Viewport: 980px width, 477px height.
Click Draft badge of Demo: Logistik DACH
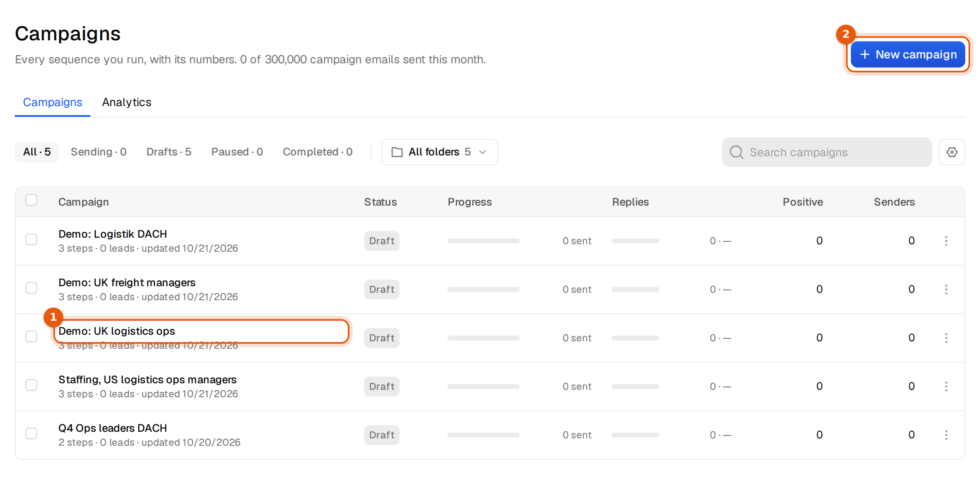(x=382, y=241)
